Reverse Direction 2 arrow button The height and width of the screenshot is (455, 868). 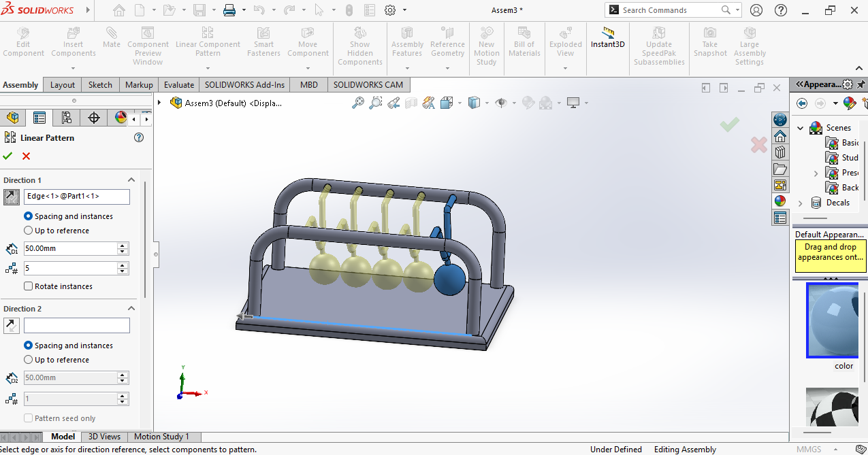12,326
